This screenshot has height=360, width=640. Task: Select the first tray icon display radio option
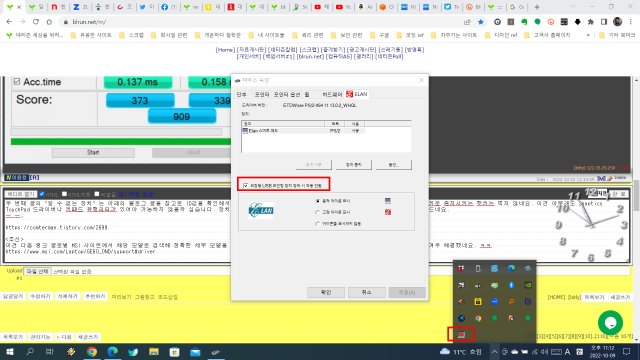tap(318, 201)
